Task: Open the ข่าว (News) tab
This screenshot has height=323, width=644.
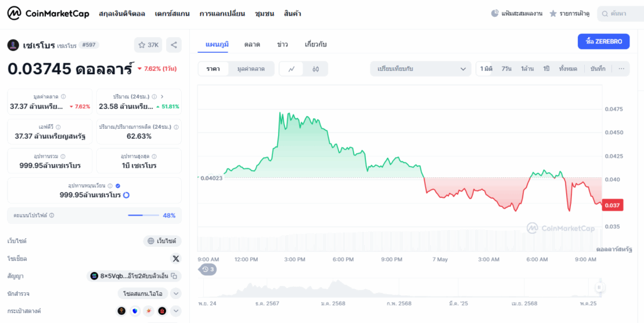Action: tap(282, 44)
